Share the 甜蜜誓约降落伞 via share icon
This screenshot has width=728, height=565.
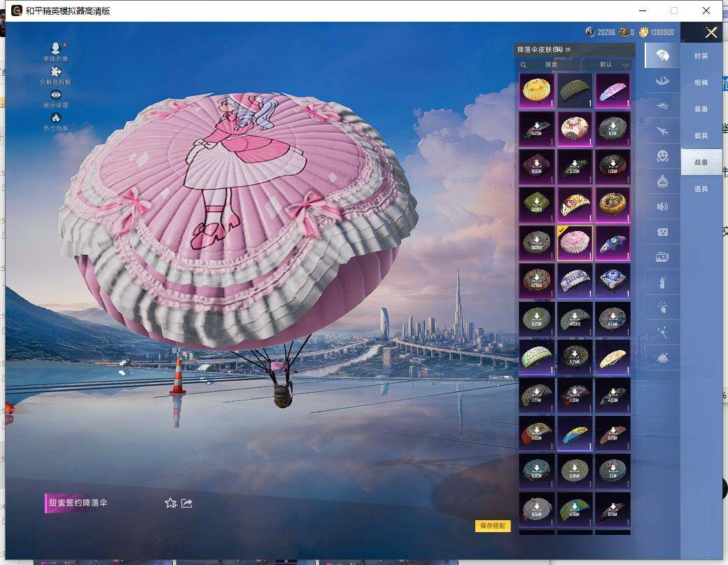coord(185,503)
